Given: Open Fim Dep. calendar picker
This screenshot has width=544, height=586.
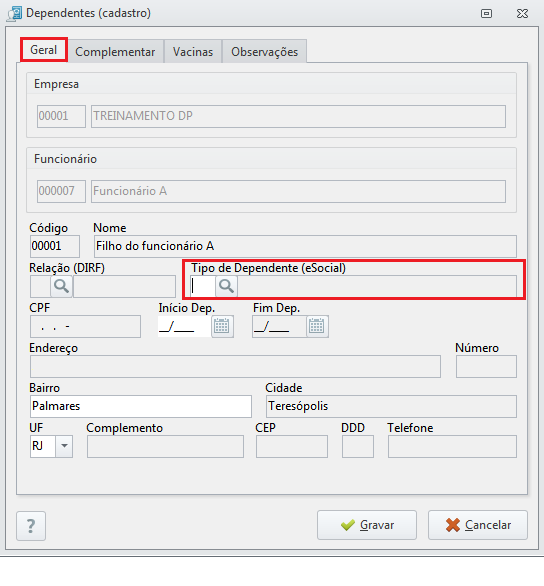Looking at the screenshot, I should click(317, 326).
